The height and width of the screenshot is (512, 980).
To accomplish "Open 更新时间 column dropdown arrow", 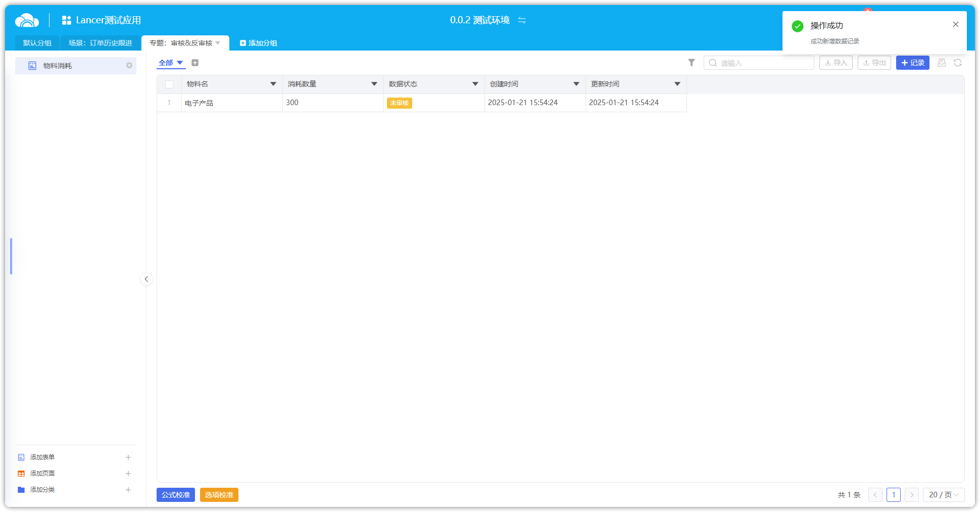I will [x=677, y=84].
